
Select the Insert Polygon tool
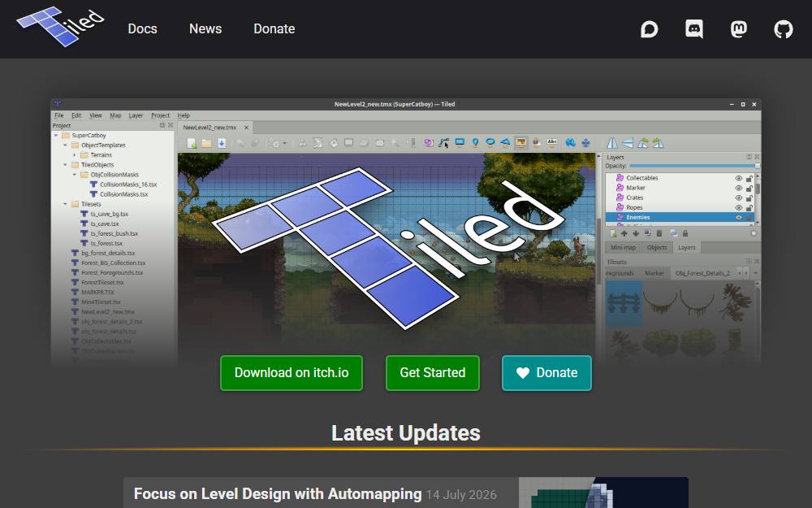pos(504,143)
